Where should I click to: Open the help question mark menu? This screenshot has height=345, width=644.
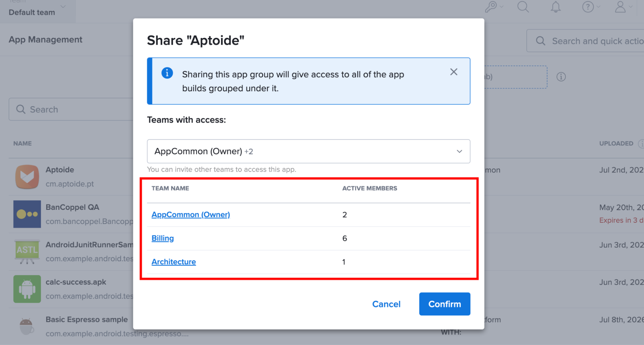tap(591, 7)
